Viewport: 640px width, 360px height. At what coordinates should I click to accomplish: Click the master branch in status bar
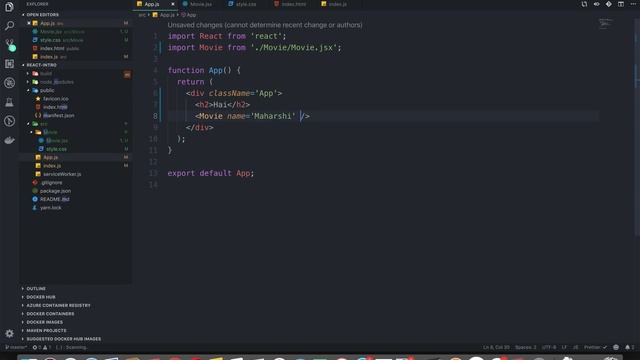coord(16,347)
